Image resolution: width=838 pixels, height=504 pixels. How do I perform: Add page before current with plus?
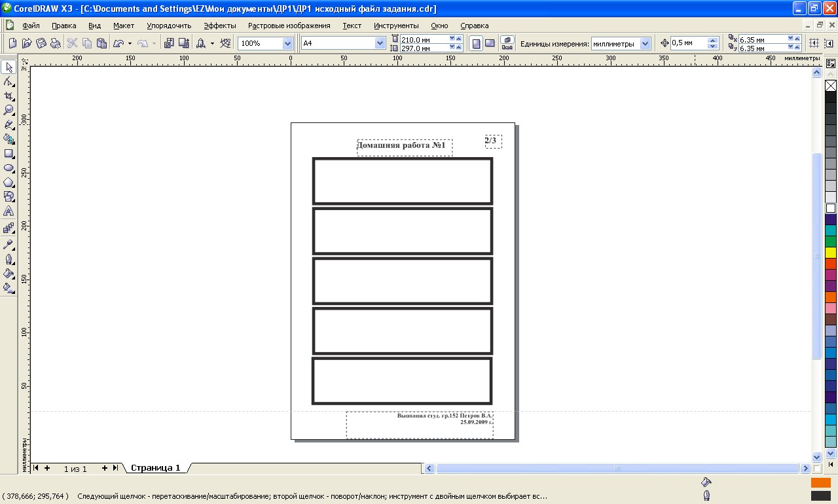pos(47,468)
